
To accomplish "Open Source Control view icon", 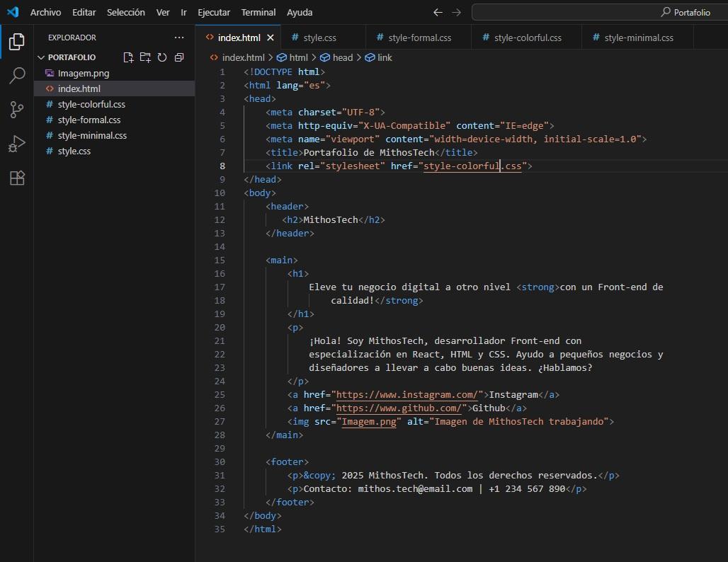I will point(17,110).
